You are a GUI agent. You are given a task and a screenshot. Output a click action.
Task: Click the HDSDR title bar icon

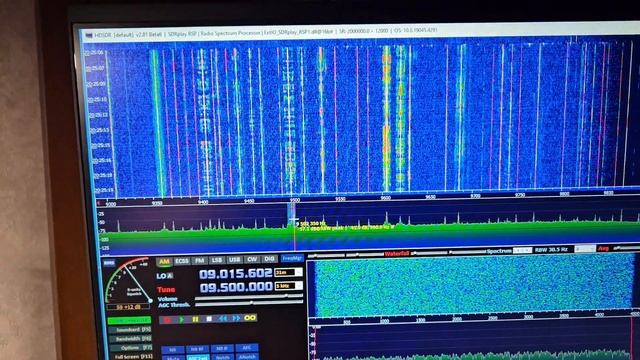click(89, 36)
